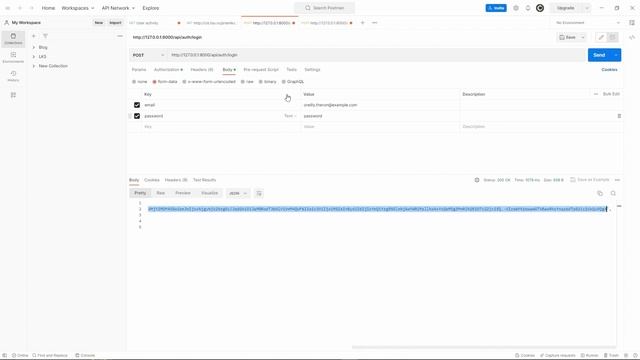Open the notifications bell icon
Image resolution: width=640 pixels, height=360 pixels.
click(528, 8)
